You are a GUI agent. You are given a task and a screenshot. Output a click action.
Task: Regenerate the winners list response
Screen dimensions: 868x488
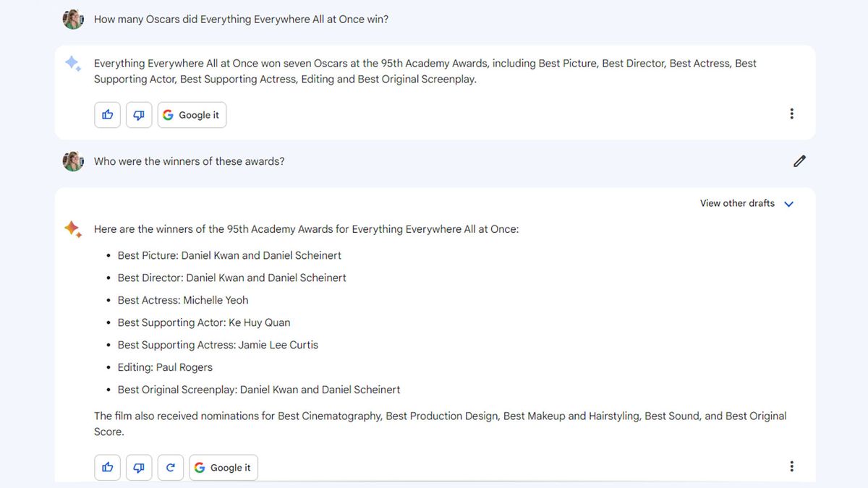(171, 467)
